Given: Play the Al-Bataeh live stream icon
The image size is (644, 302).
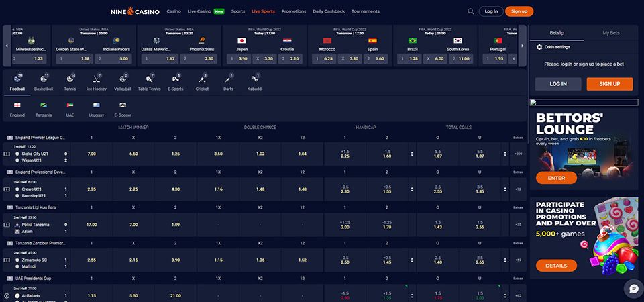Looking at the screenshot, I should point(7,295).
